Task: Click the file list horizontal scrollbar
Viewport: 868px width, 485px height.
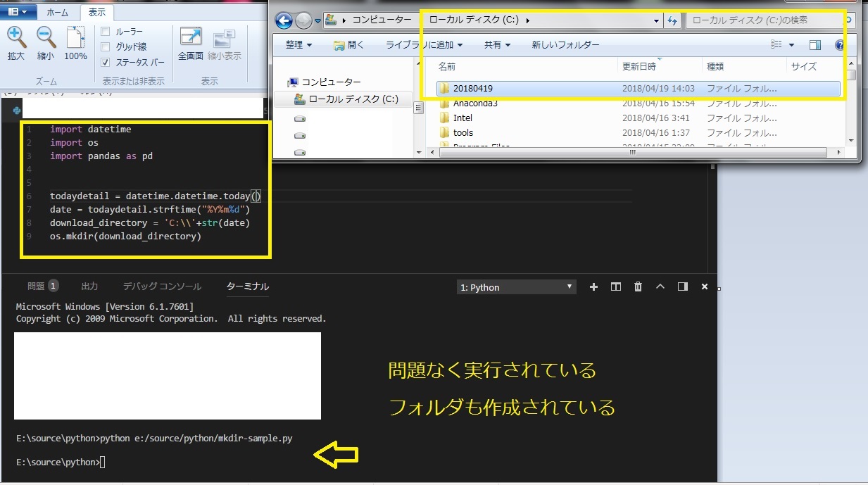Action: [x=631, y=151]
